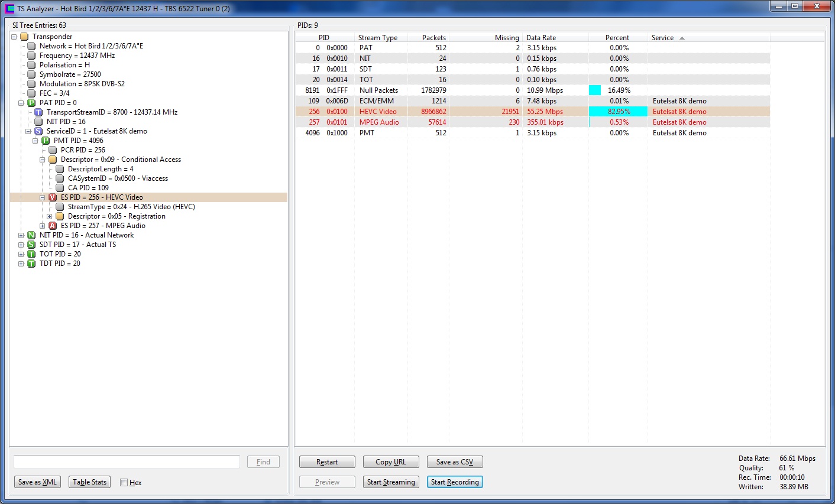Click the blue S icon of ServiceID 1
835x504 pixels.
point(38,131)
